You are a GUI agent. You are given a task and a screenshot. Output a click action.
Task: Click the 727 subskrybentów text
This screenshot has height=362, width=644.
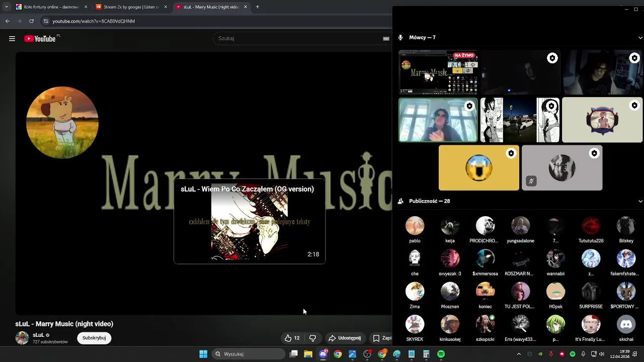[50, 342]
